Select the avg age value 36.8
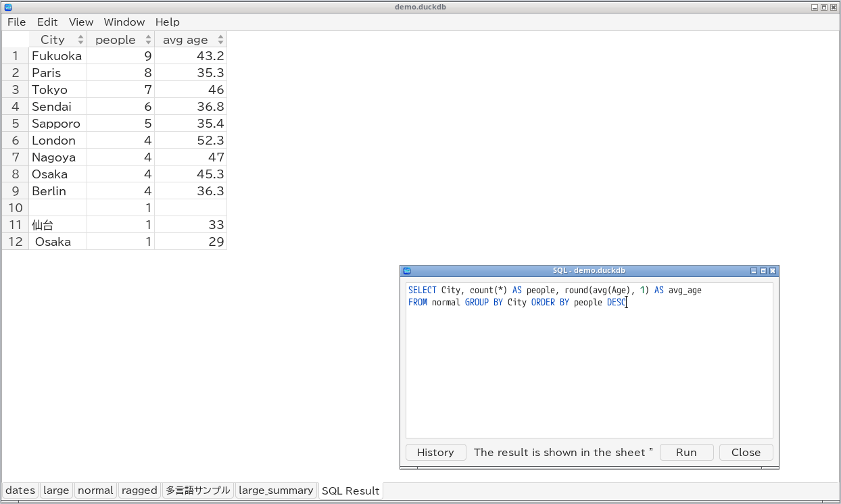 [x=191, y=107]
